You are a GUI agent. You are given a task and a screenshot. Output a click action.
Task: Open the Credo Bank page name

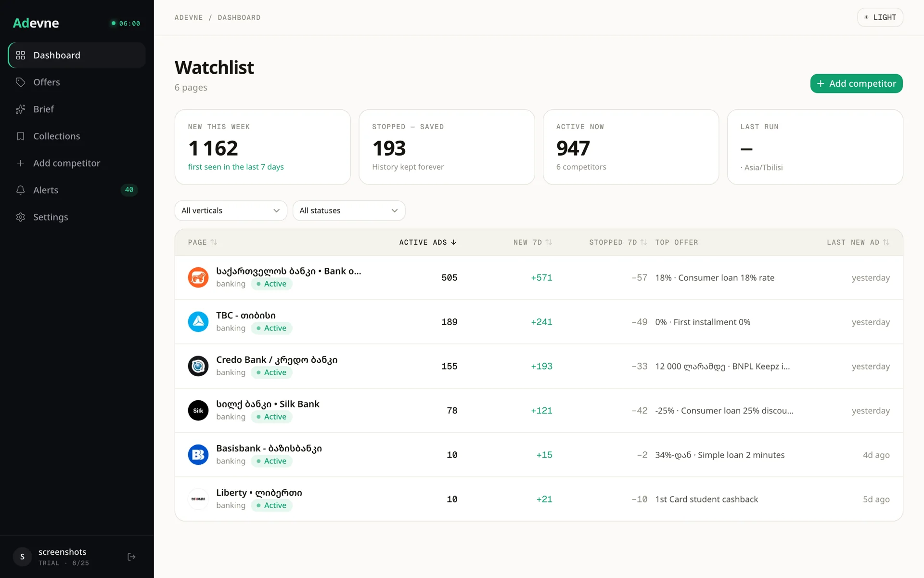tap(277, 360)
